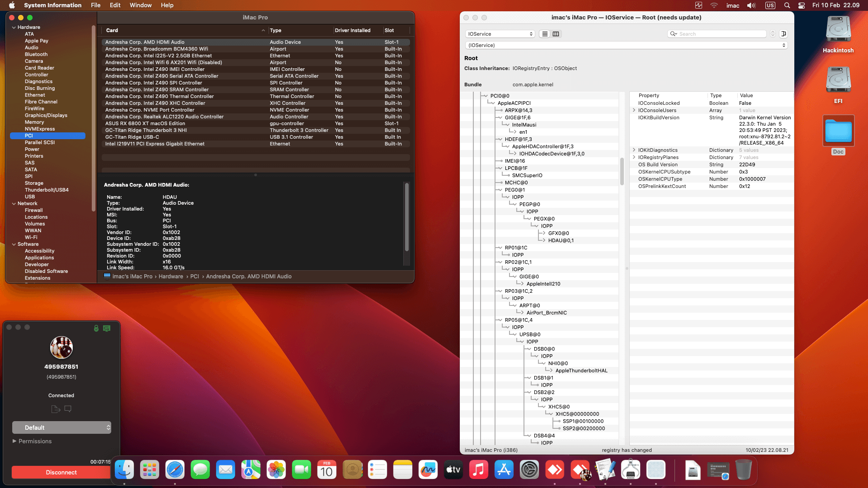Image resolution: width=868 pixels, height=488 pixels.
Task: Start a file transfer in the remote session window
Action: (56, 409)
